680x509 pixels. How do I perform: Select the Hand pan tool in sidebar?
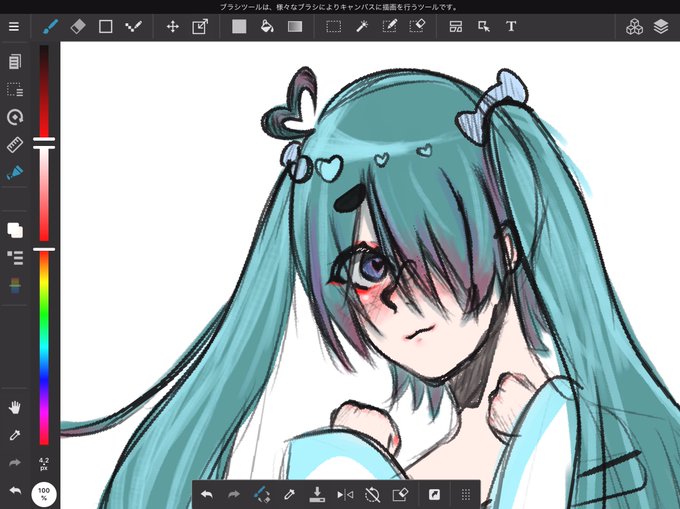[x=15, y=408]
